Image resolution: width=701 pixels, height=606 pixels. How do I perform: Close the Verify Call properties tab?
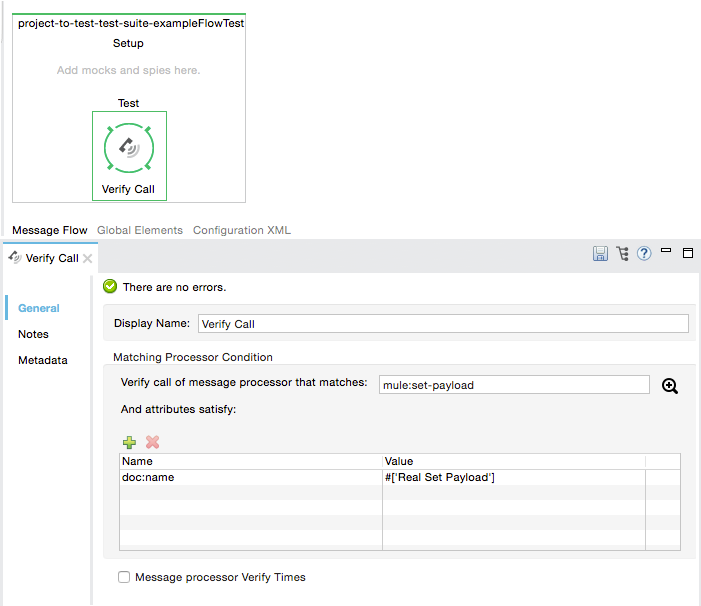[88, 258]
